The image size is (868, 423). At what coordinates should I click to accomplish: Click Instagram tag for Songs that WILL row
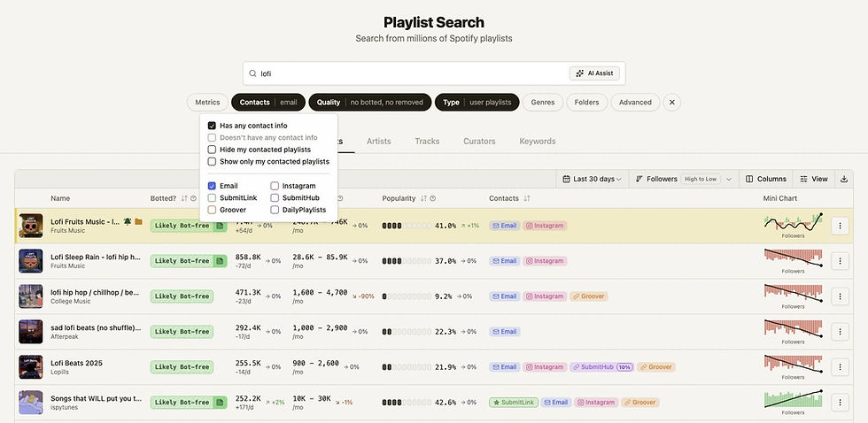pyautogui.click(x=595, y=403)
